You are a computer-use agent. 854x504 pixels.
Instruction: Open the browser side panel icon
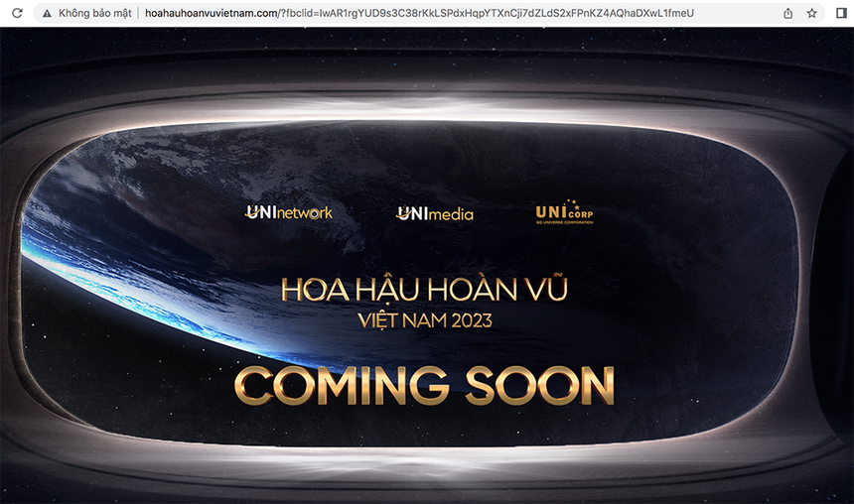840,13
